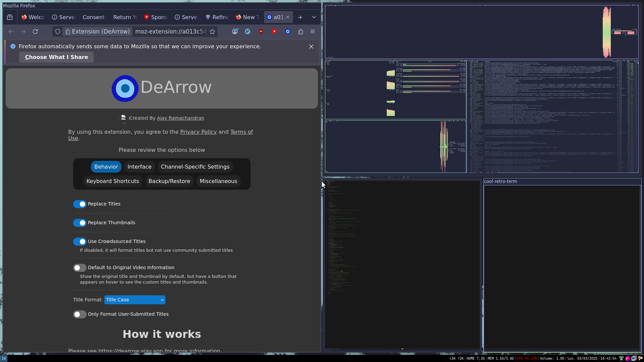Toggle the Replace Thumbnails switch

[x=79, y=223]
